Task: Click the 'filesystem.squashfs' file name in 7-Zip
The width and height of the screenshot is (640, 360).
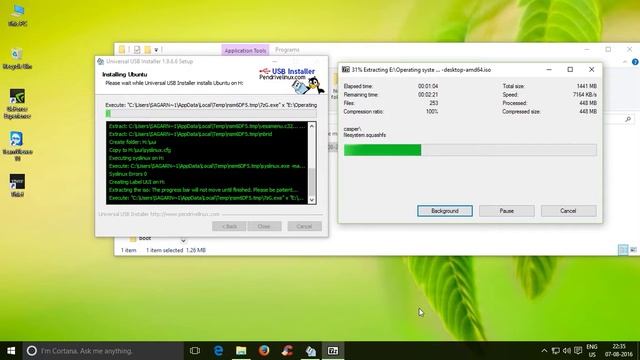Action: pyautogui.click(x=364, y=135)
